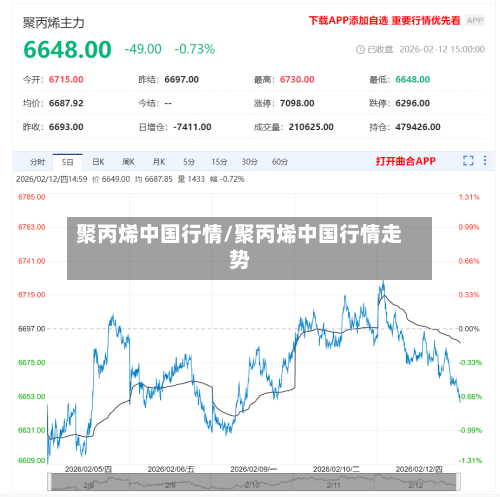The image size is (500, 497).
Task: Select the 5分 interval tab
Action: [189, 162]
